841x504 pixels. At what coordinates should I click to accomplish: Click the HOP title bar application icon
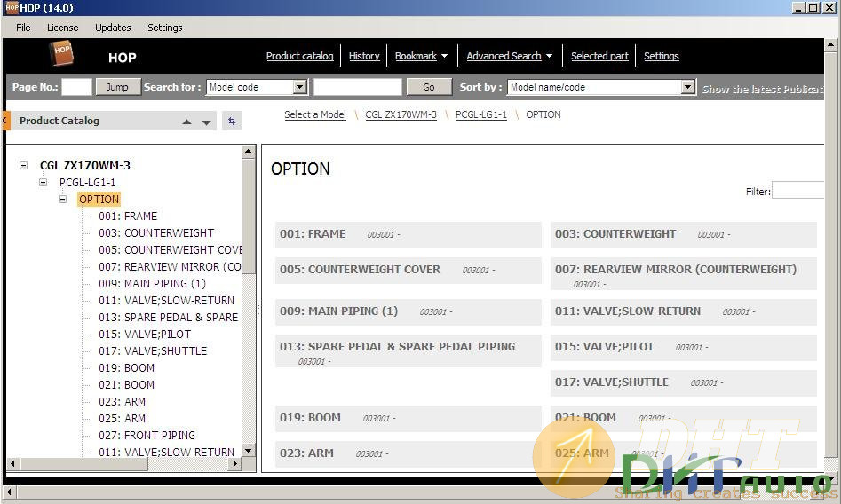tap(12, 7)
